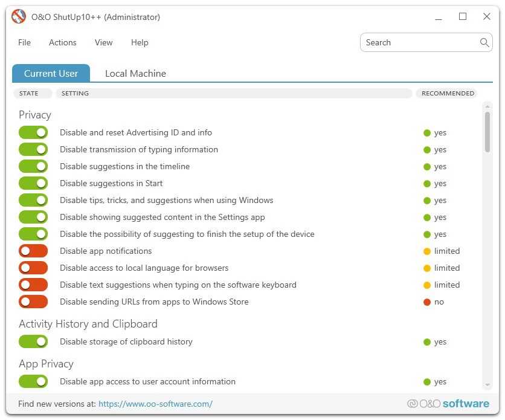Click the magnifier icon in the search box
This screenshot has width=505, height=420.
point(484,42)
